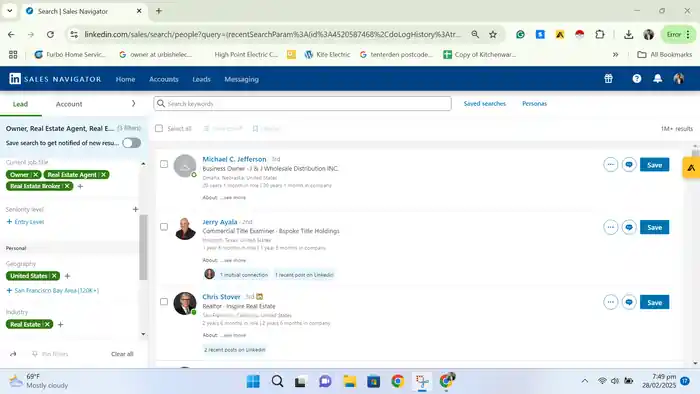Open the Extensions puzzle icon
The image size is (700, 394).
point(600,34)
